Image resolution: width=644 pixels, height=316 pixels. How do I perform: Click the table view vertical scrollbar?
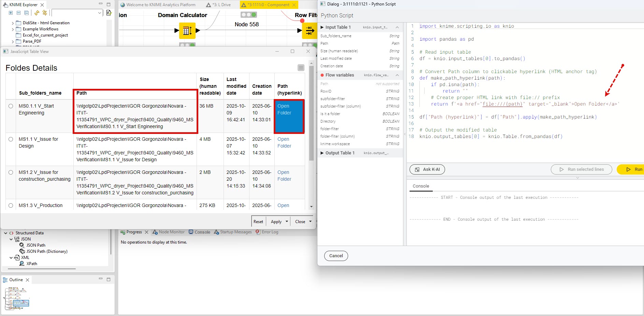(x=311, y=113)
